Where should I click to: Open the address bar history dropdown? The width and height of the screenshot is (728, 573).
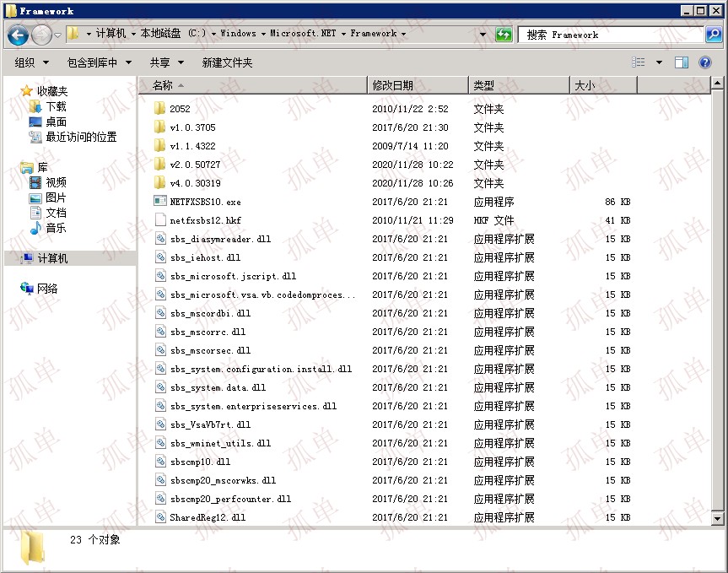(x=483, y=35)
